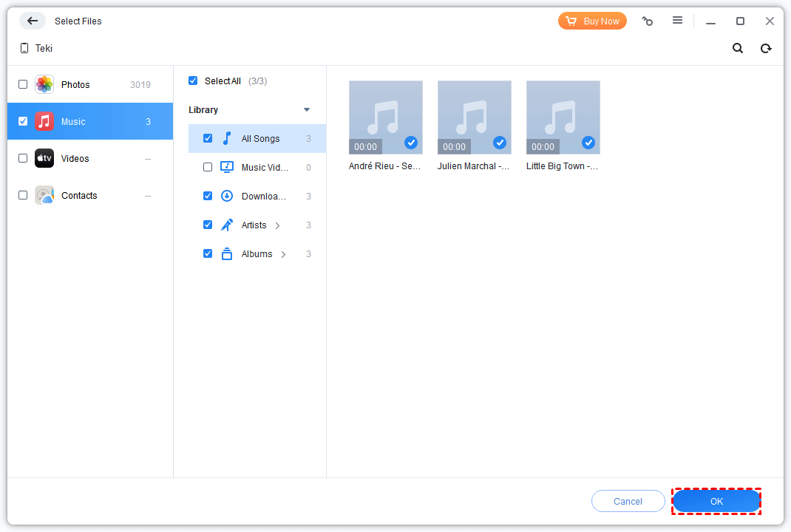Uncheck the Select All checkbox
The height and width of the screenshot is (532, 791).
point(193,81)
